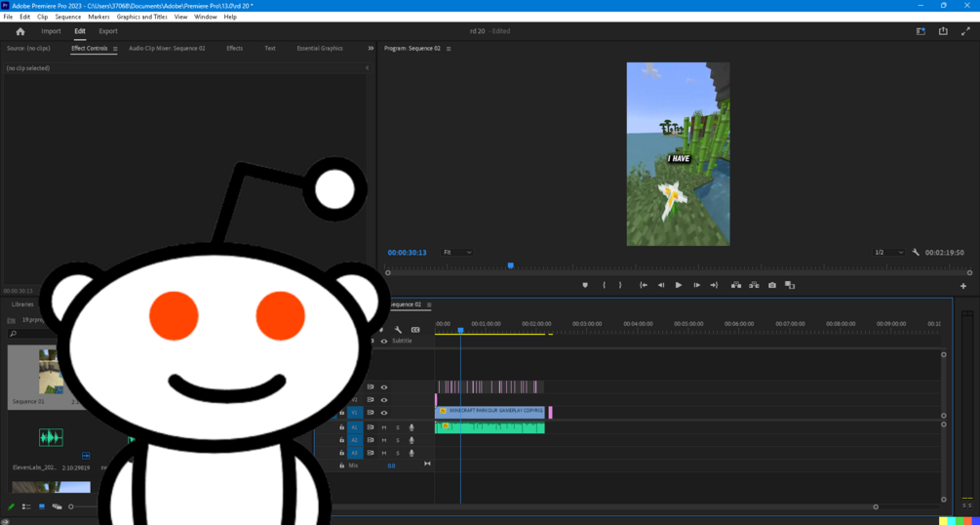Go to the Export workspace
This screenshot has width=980, height=525.
[x=108, y=31]
